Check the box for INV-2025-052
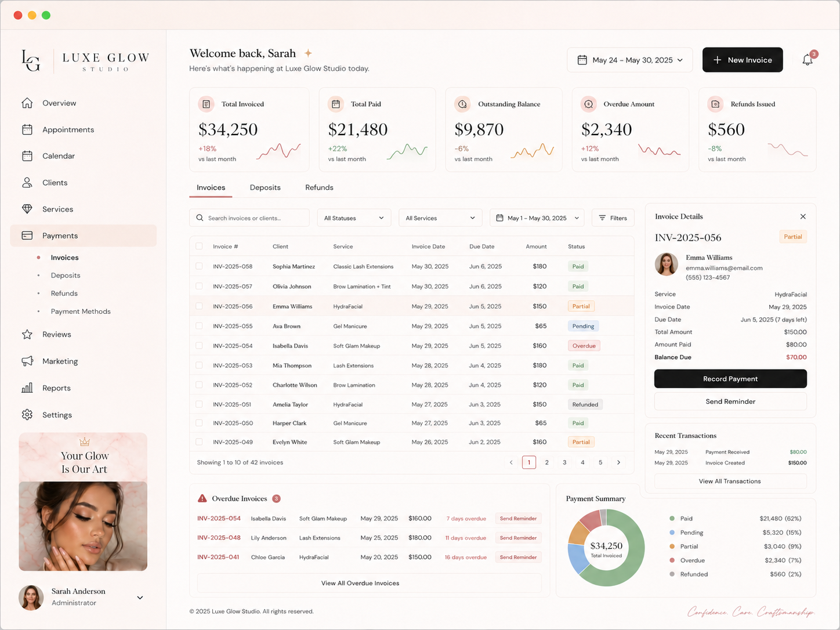840x630 pixels. (x=199, y=385)
